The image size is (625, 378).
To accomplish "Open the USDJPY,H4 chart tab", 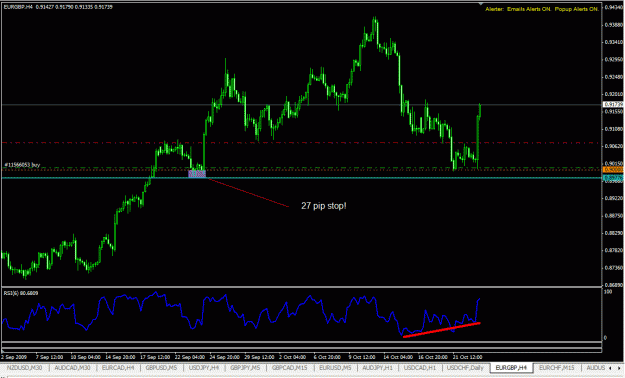I will tap(204, 368).
